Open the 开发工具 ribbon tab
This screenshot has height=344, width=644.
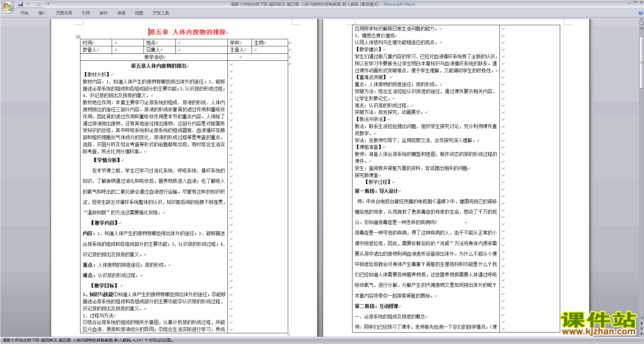pyautogui.click(x=161, y=13)
